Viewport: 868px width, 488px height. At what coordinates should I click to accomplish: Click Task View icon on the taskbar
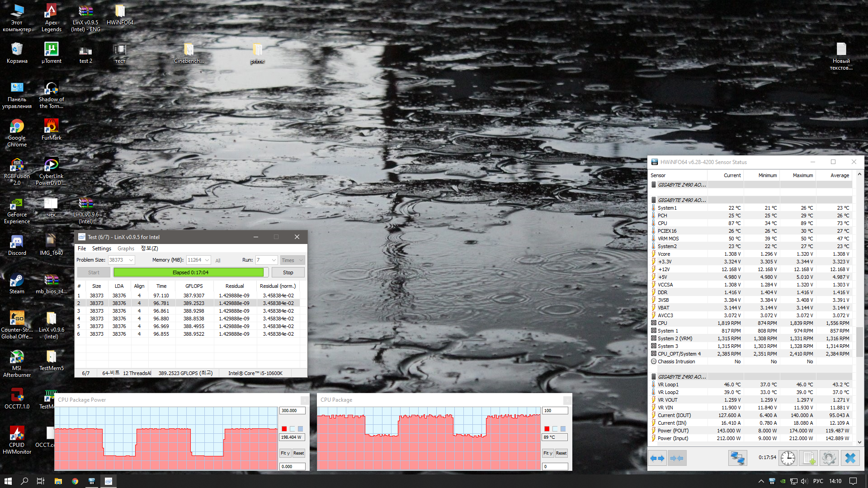point(40,481)
